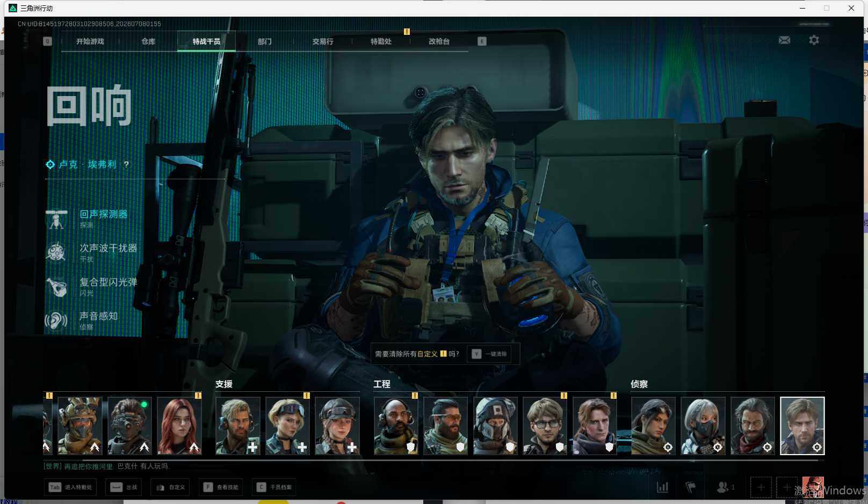Screen dimensions: 868x504
Task: Open the statistics bar chart icon
Action: click(663, 487)
